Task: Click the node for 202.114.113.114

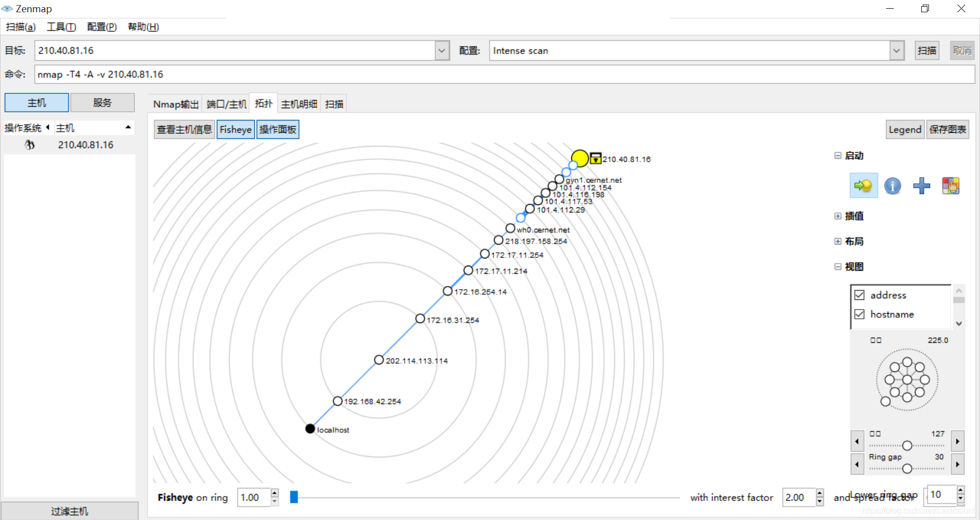Action: [x=379, y=360]
